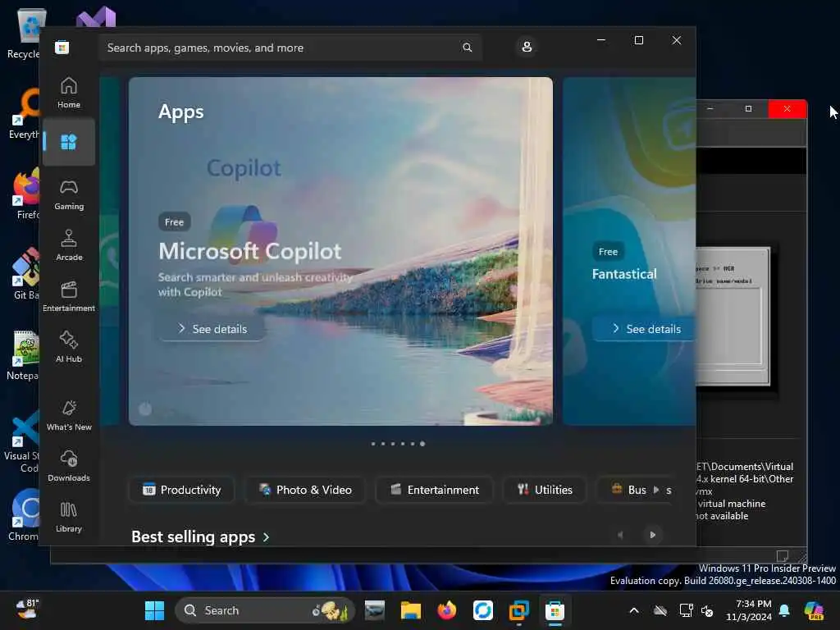
Task: Show hidden system tray icons
Action: pyautogui.click(x=634, y=610)
